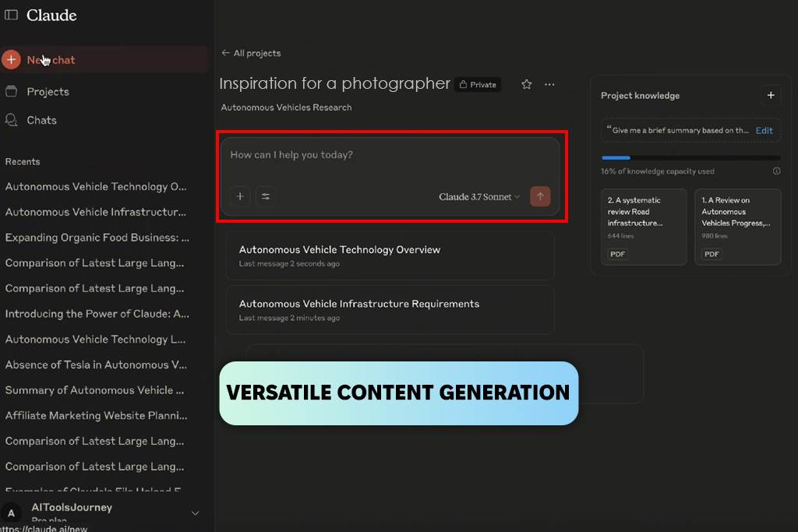798x532 pixels.
Task: Click the Claude logo title
Action: coord(51,16)
